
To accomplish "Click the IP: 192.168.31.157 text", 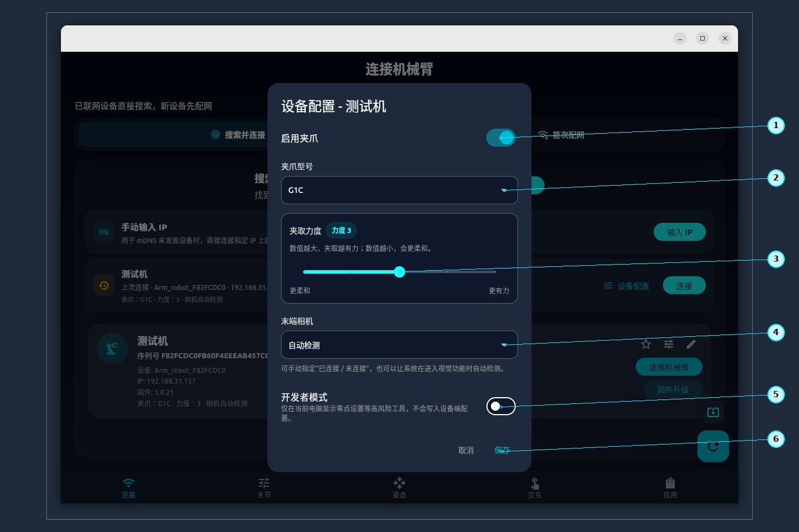I will click(x=166, y=381).
